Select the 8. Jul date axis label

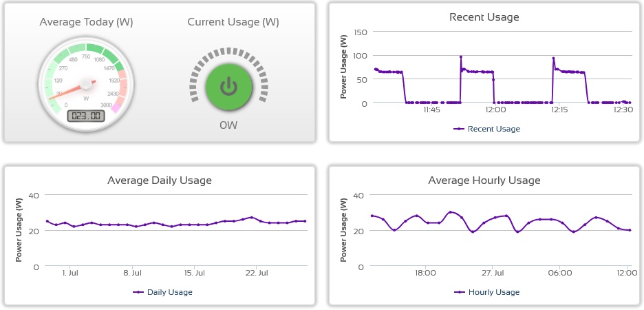click(132, 273)
